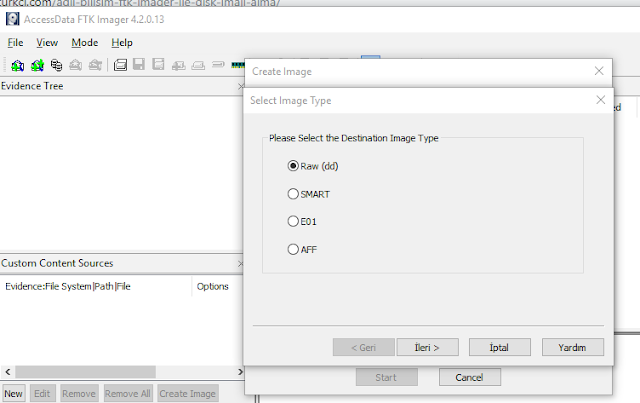The width and height of the screenshot is (640, 403).
Task: Click the FTK Imager app icon in title bar
Action: click(x=12, y=19)
